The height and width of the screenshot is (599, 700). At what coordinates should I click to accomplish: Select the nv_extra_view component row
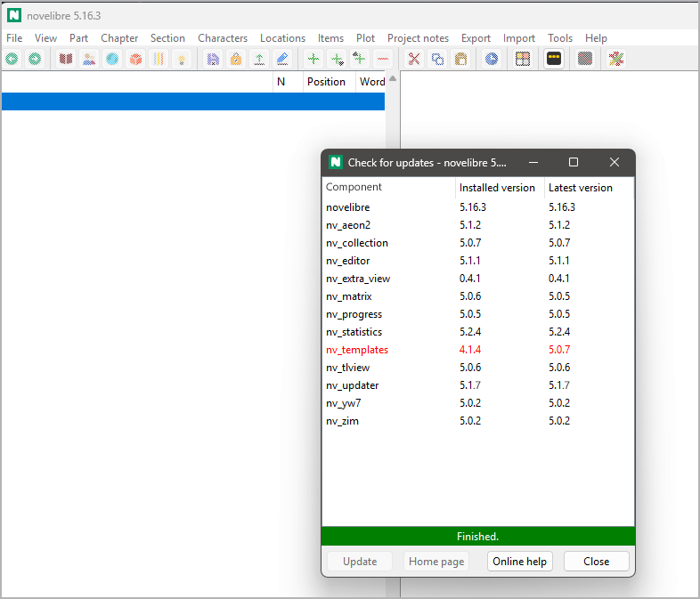point(477,279)
